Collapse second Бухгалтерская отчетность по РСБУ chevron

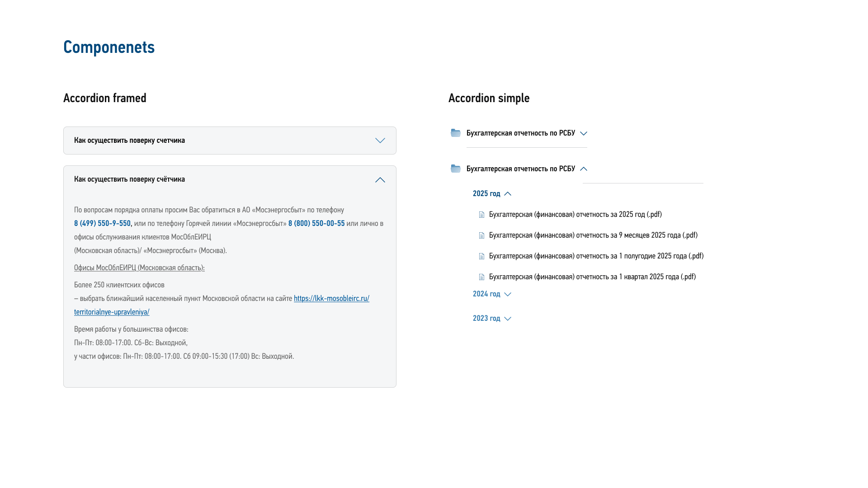click(583, 169)
